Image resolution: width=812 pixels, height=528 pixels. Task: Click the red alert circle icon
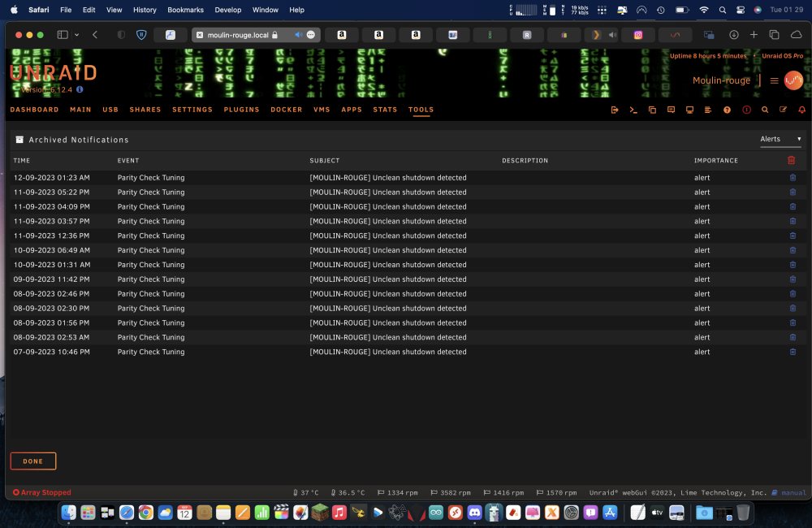click(x=746, y=110)
